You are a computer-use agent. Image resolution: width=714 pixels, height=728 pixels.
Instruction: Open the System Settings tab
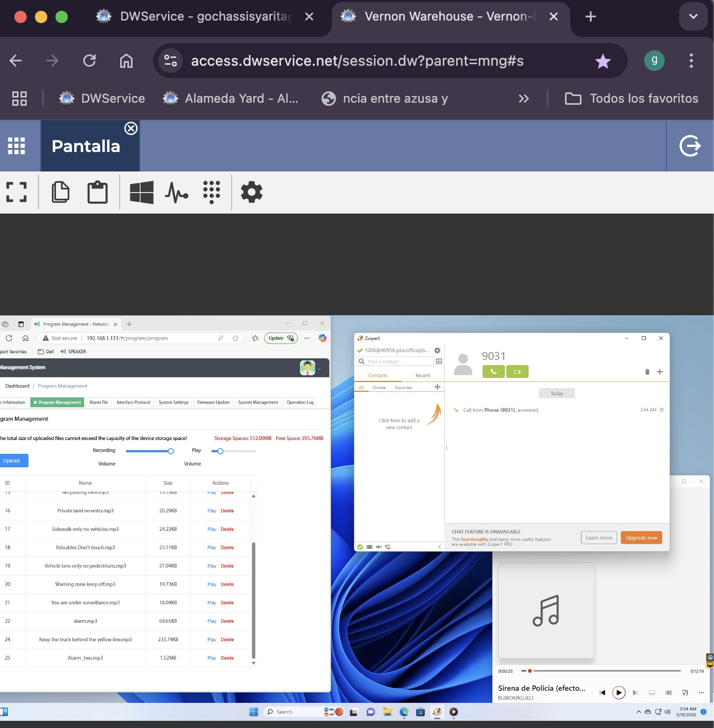tap(174, 403)
